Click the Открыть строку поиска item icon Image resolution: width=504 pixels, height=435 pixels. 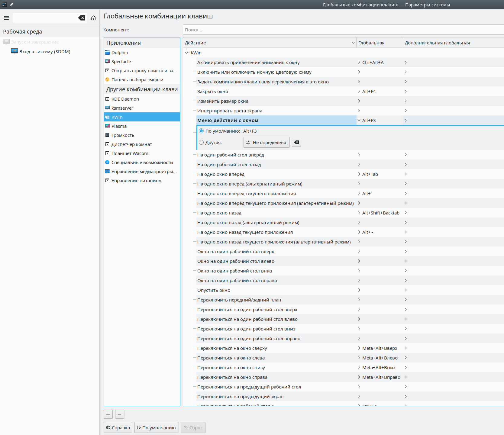click(107, 70)
